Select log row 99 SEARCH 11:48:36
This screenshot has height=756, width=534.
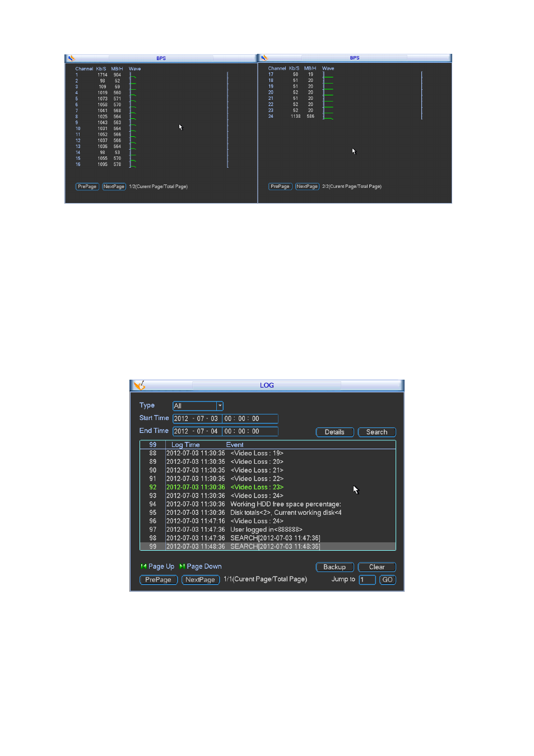coord(268,546)
